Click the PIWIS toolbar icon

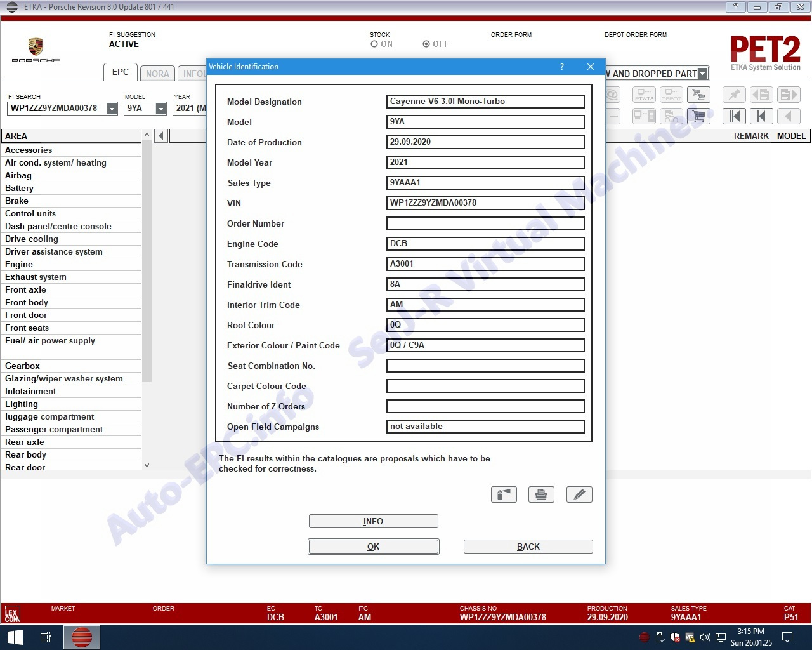644,95
